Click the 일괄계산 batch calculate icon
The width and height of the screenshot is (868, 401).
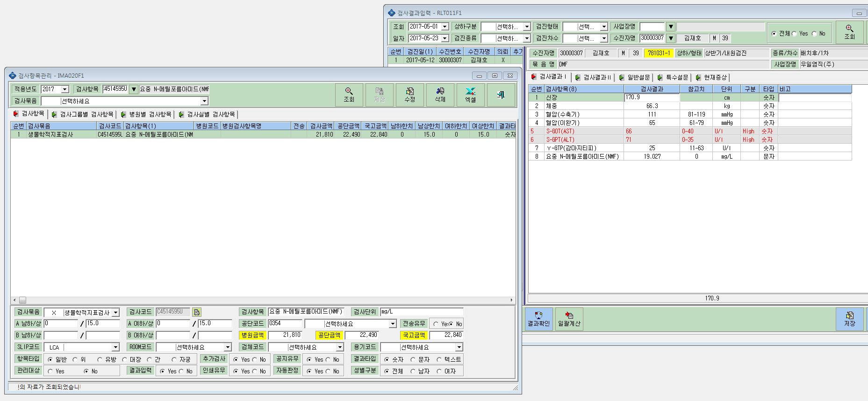coord(569,319)
